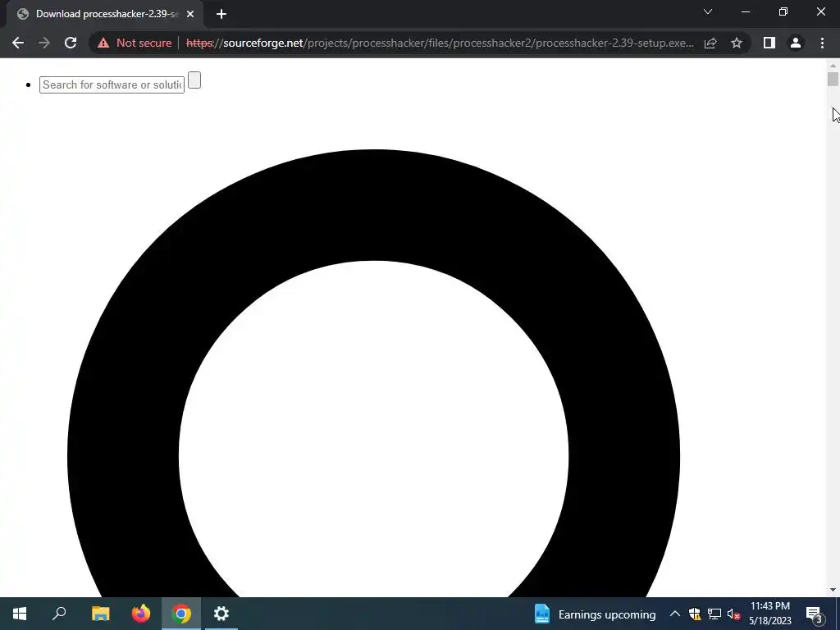Reload the SourceForge page
Viewport: 840px width, 630px height.
click(71, 43)
